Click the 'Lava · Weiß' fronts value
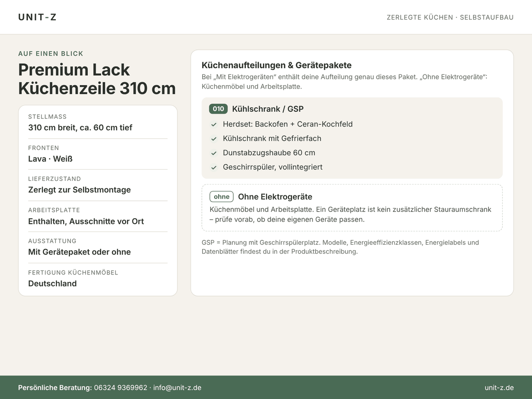Screen dimensions: 532x399 (x=50, y=159)
